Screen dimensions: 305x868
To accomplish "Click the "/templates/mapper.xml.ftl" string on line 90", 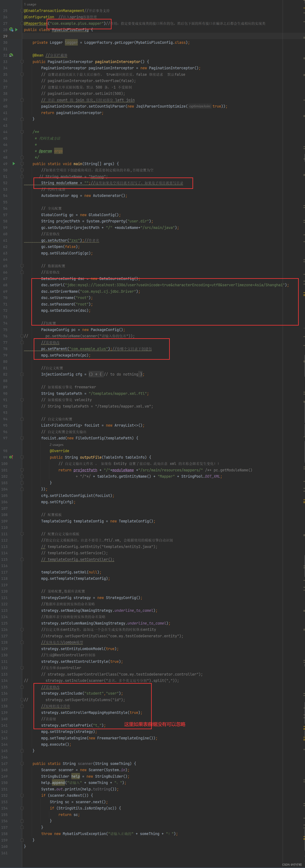I will click(x=118, y=394).
